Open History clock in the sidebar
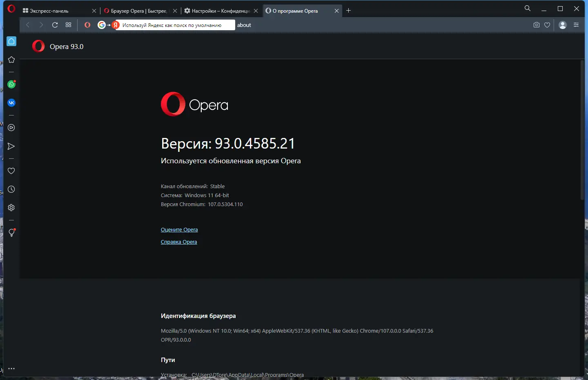588x380 pixels. point(11,189)
